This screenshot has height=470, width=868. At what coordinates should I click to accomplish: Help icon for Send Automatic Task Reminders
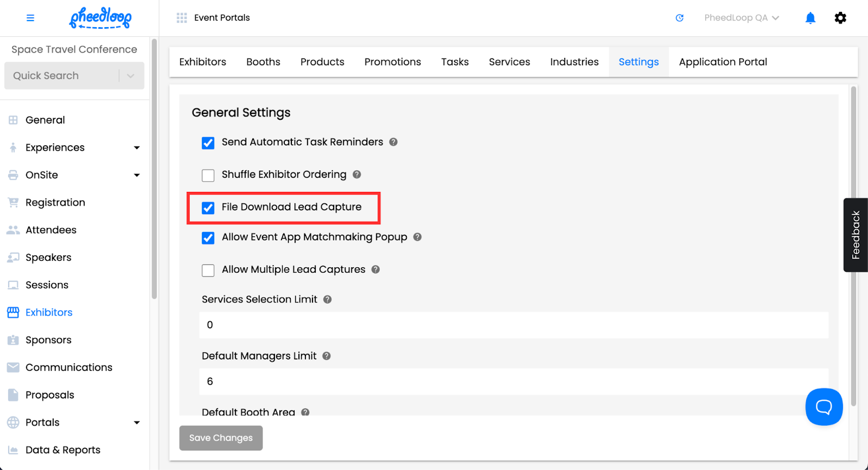tap(393, 142)
